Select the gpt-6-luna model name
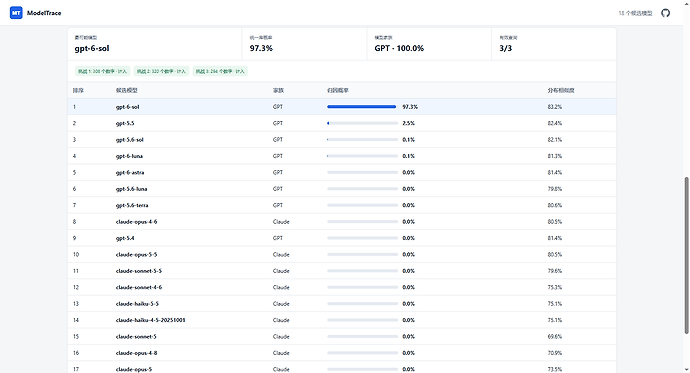 click(129, 156)
